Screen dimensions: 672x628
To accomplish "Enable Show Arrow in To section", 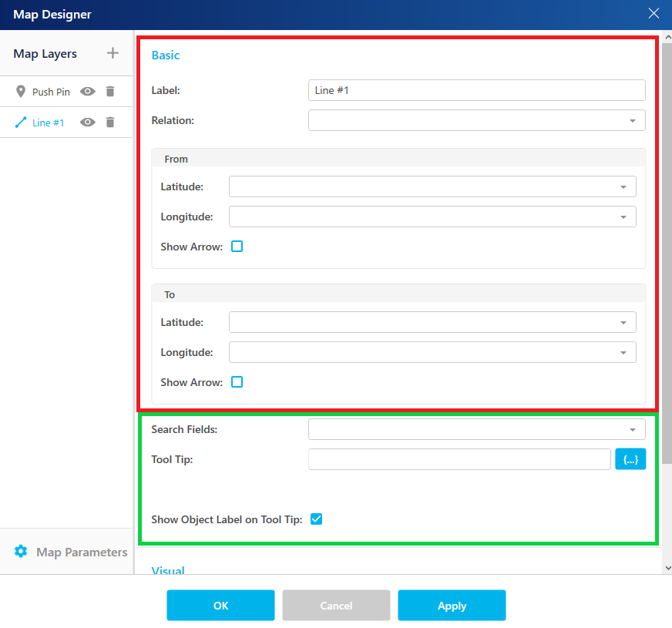I will pos(237,381).
